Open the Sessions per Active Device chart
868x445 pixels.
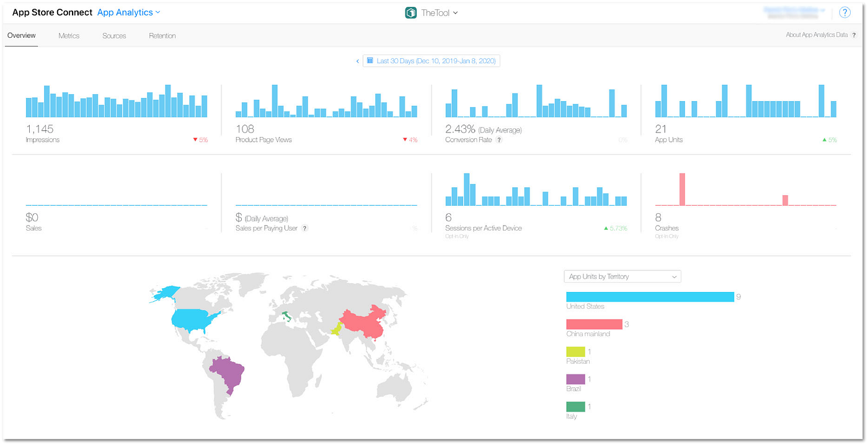coord(536,189)
